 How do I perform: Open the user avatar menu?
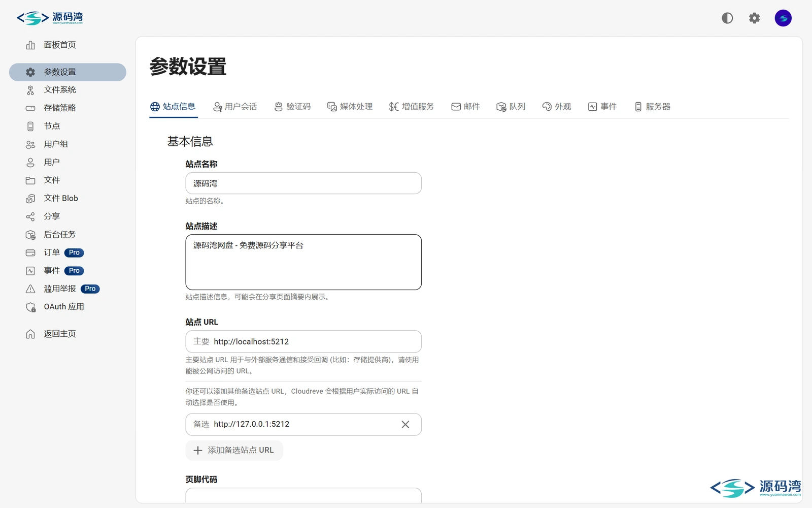(783, 18)
